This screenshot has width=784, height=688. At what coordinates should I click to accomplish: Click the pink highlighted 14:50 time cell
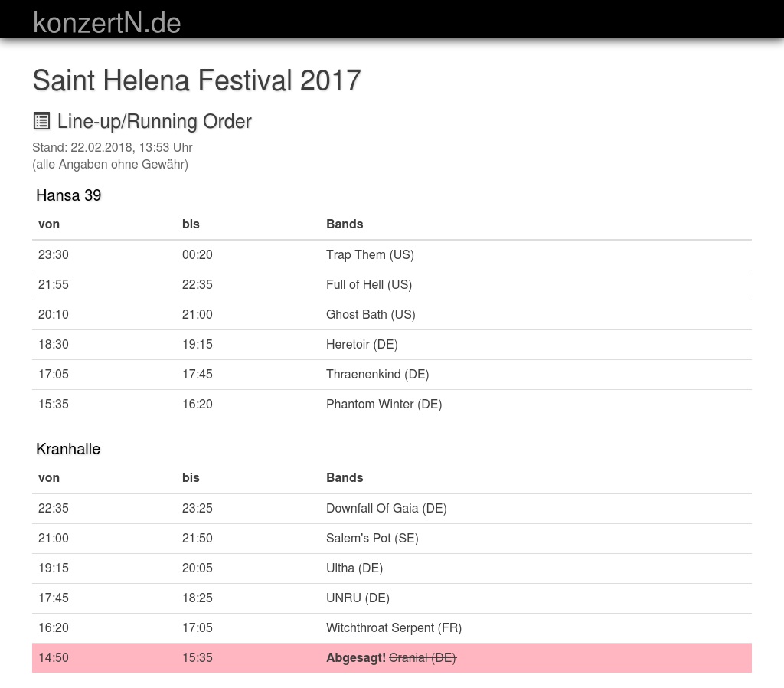54,657
